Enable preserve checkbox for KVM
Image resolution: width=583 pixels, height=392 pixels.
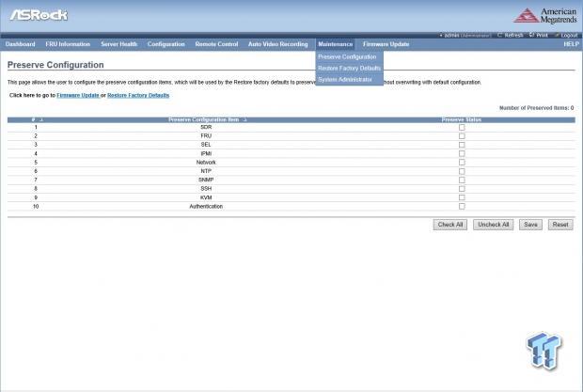click(x=462, y=197)
